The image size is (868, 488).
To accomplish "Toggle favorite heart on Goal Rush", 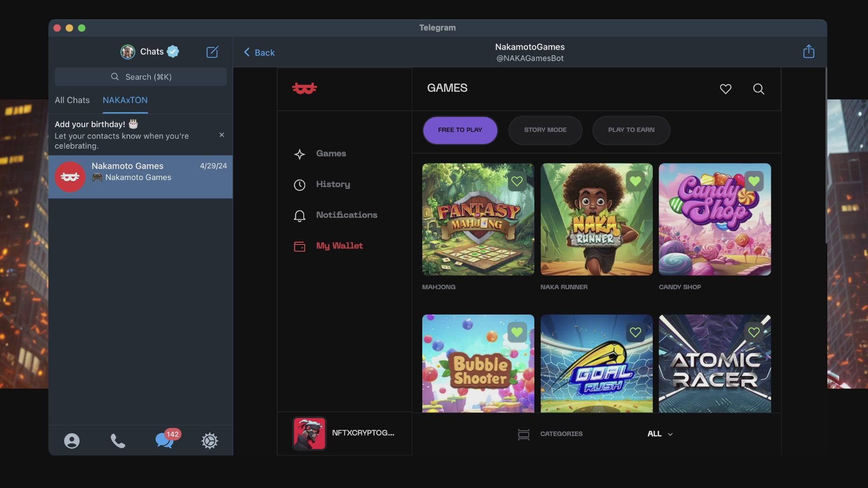I will [x=635, y=333].
